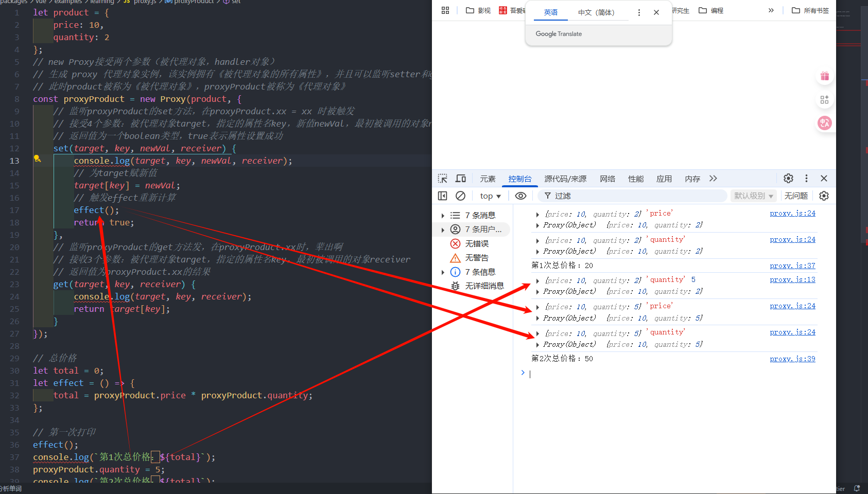
Task: Open DevTools three-dot customize menu
Action: (806, 179)
